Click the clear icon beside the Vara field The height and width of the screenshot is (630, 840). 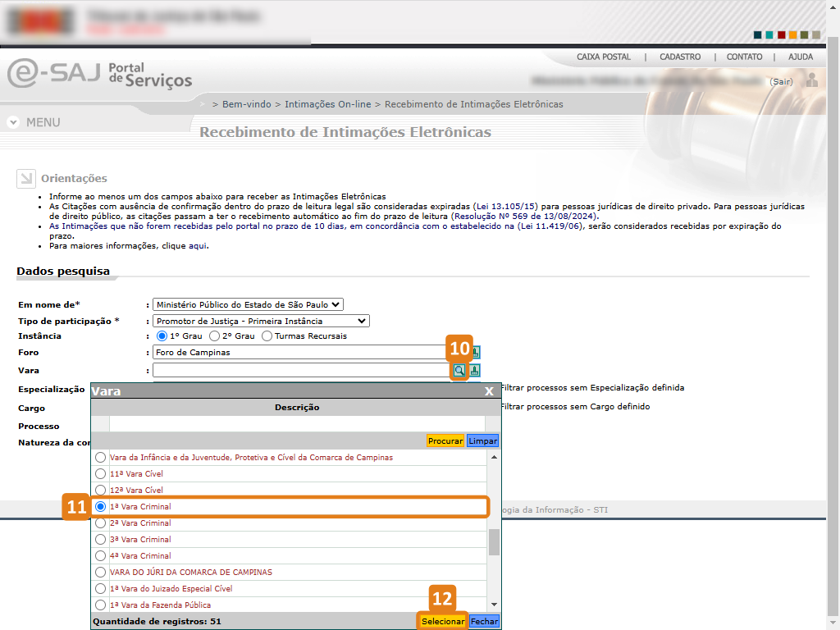point(475,371)
